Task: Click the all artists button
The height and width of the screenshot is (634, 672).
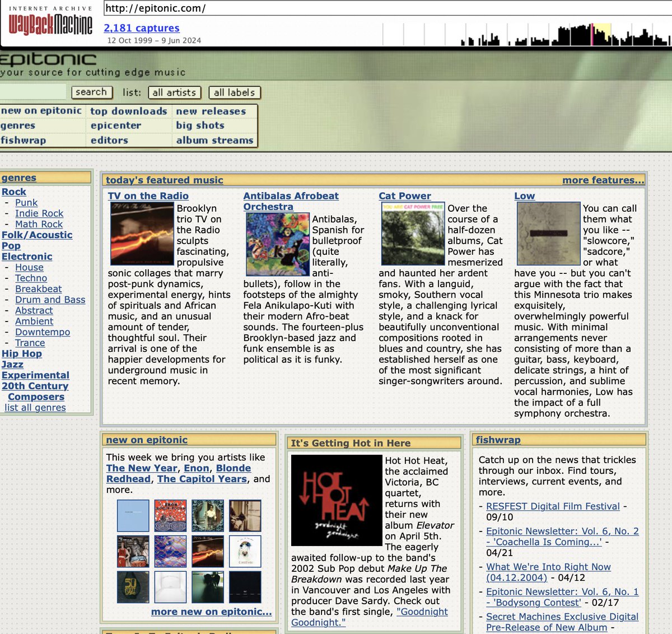Action: click(x=174, y=92)
